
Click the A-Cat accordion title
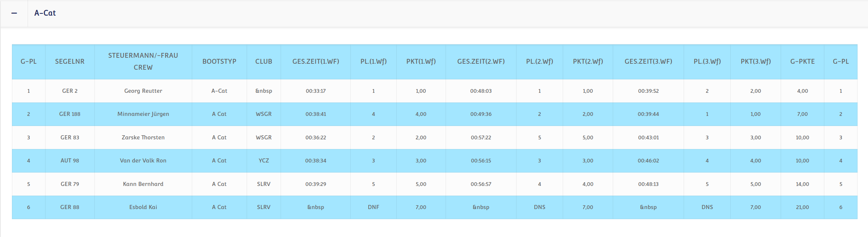tap(45, 13)
